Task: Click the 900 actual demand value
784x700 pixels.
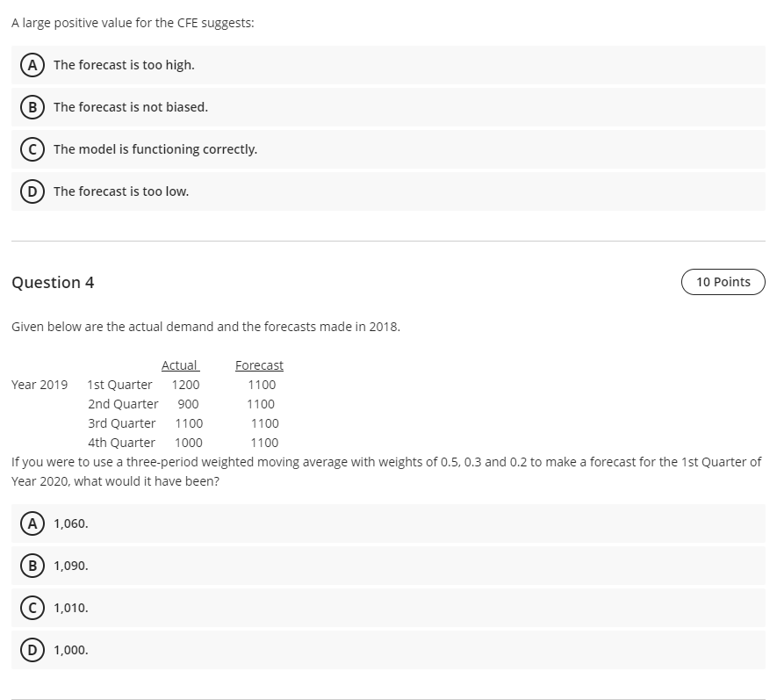Action: (188, 404)
